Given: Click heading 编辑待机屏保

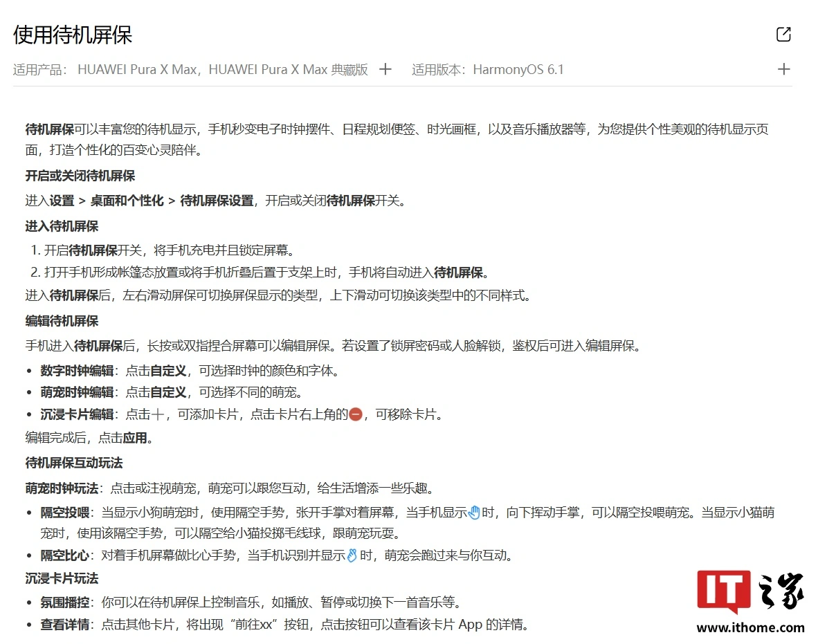Looking at the screenshot, I should click(62, 321).
